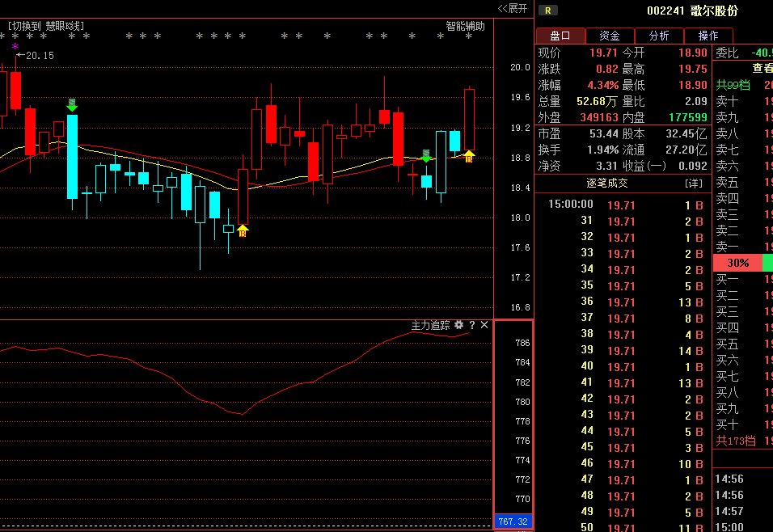This screenshot has height=532, width=773.
Task: Click 买十 order book row
Action: [744, 424]
